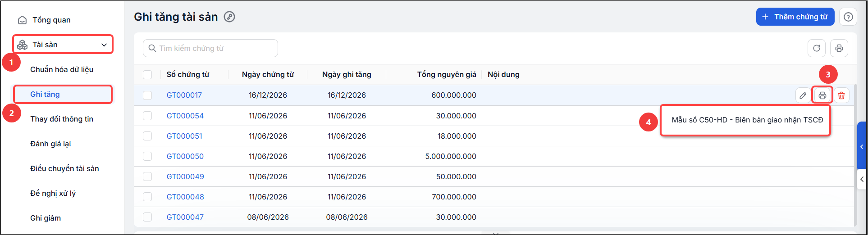Click the 08/06/2026 Ngày chứng từ cell
This screenshot has height=235, width=868.
(268, 217)
